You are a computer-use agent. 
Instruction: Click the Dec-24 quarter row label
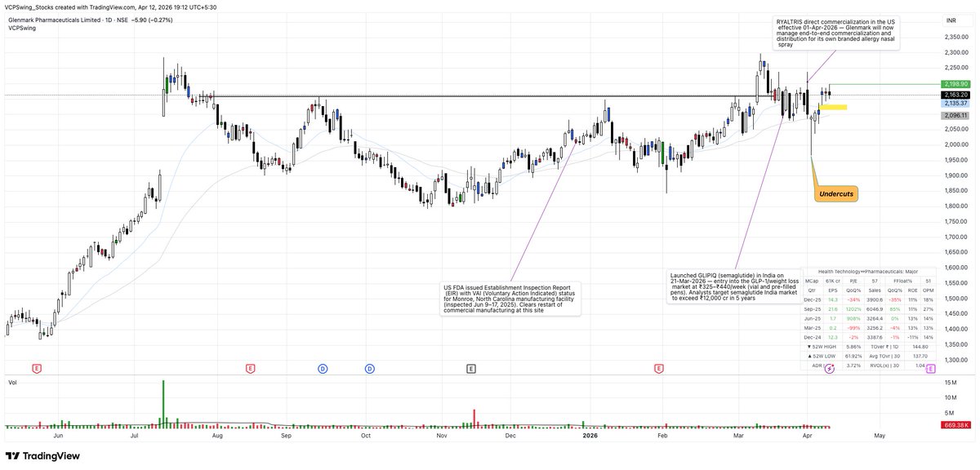(x=813, y=337)
